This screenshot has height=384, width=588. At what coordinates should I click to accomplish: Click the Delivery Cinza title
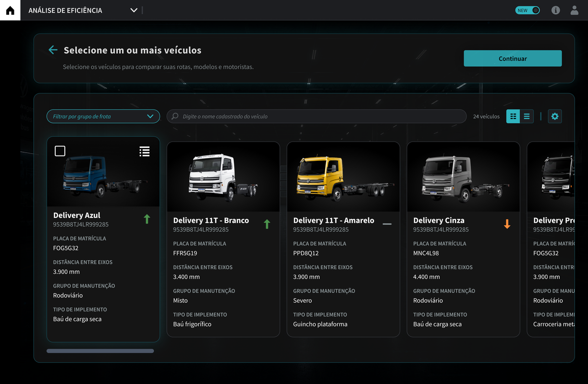pyautogui.click(x=439, y=220)
